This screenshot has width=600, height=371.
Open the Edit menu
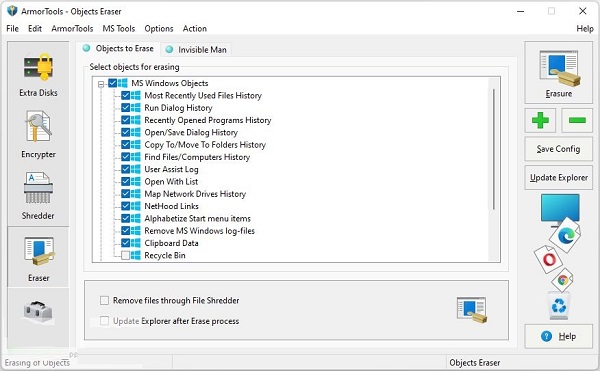tap(35, 29)
